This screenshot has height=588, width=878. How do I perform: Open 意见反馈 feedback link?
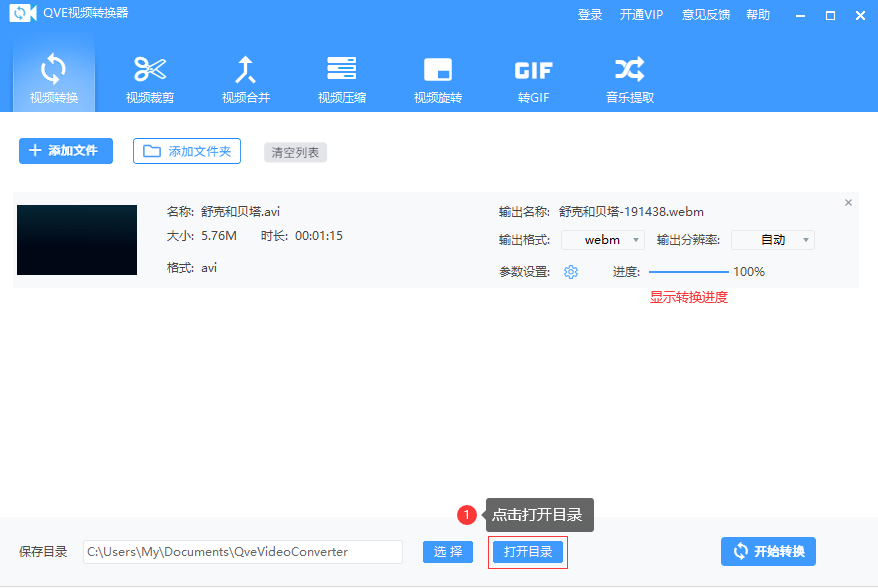point(706,15)
